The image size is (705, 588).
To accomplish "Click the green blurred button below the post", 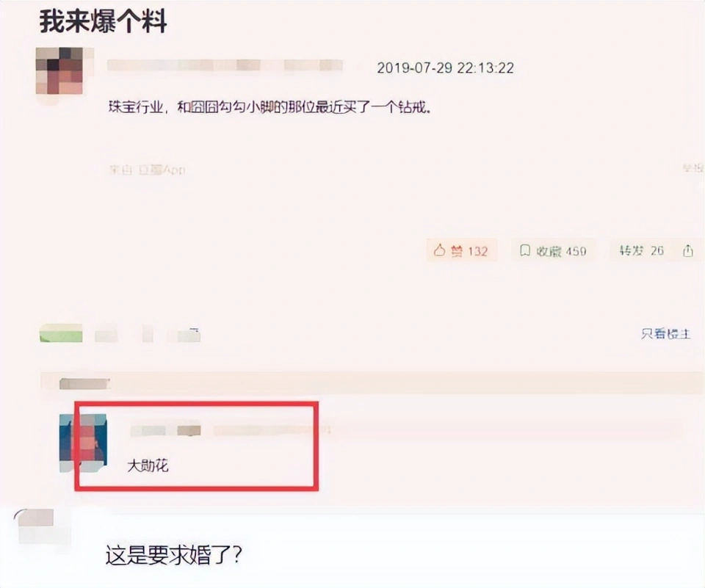I will point(61,333).
